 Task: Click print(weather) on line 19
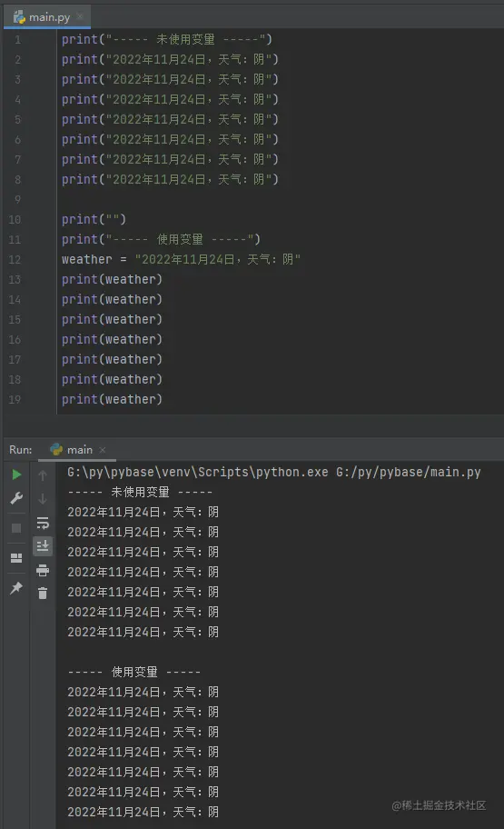(112, 399)
